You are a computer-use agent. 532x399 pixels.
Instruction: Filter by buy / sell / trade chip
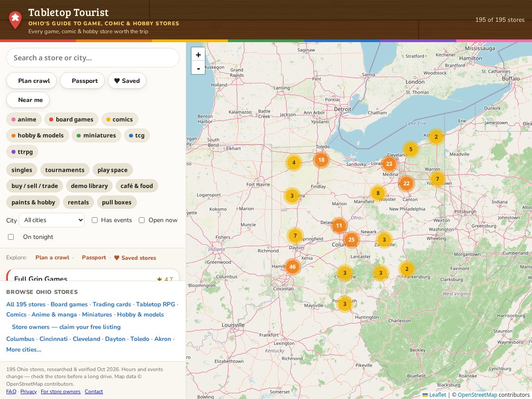pyautogui.click(x=35, y=186)
